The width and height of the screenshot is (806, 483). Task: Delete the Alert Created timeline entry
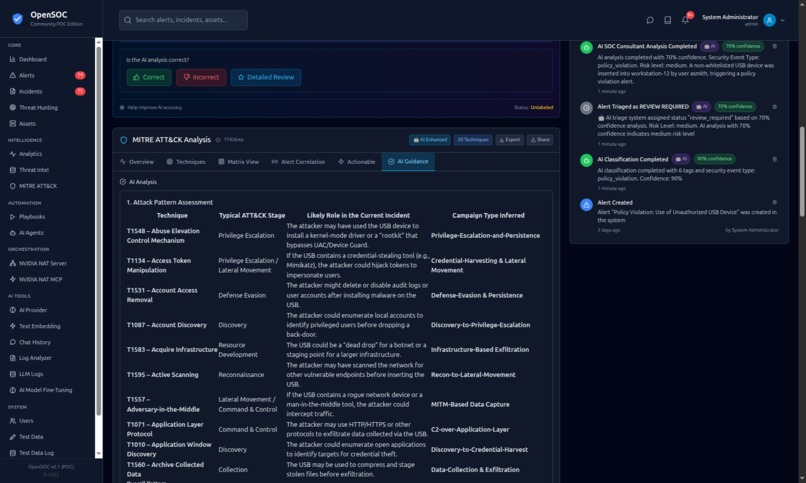pos(774,202)
